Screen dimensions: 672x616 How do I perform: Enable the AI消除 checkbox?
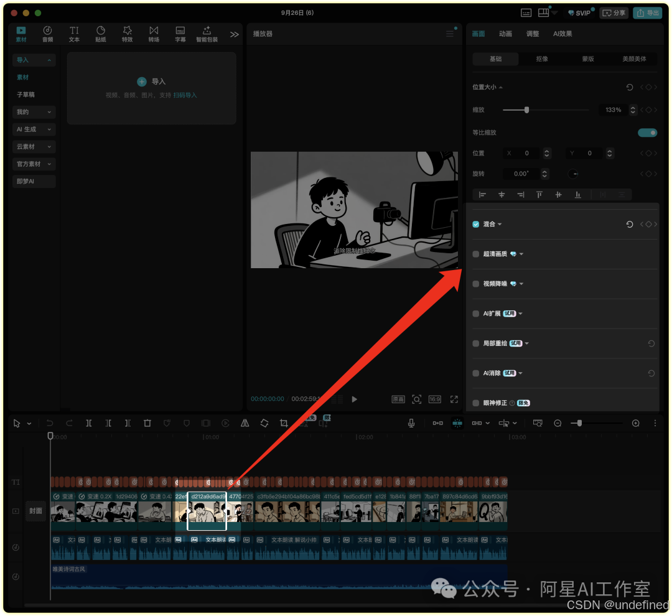coord(476,373)
